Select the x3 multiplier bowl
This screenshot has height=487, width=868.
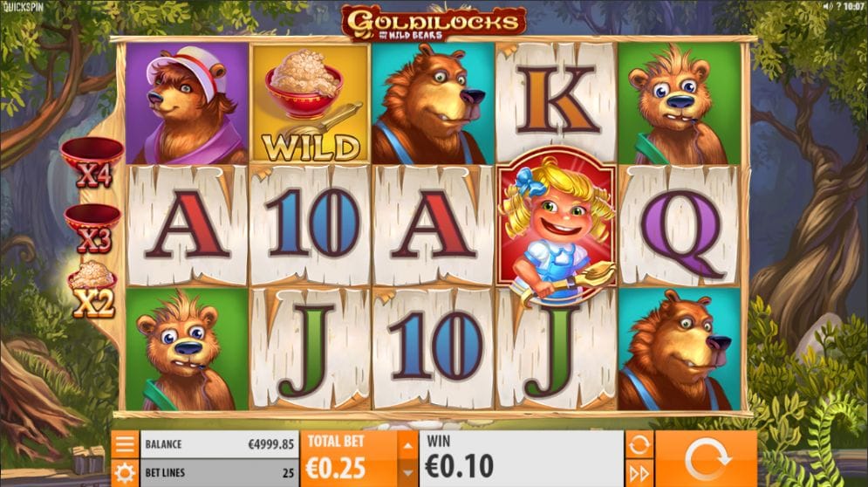(x=92, y=229)
